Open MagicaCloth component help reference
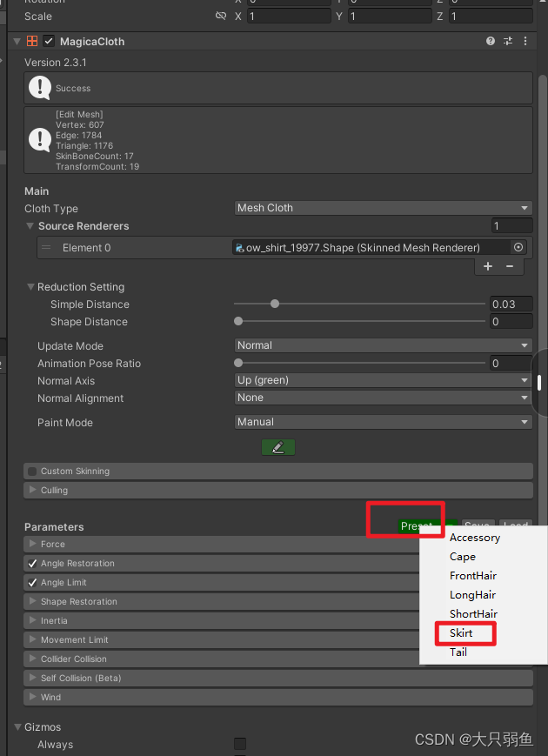The height and width of the screenshot is (756, 548). (491, 41)
